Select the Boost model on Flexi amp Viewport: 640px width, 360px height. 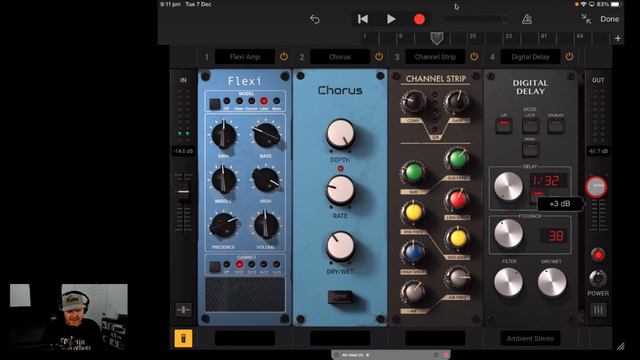pyautogui.click(x=277, y=101)
